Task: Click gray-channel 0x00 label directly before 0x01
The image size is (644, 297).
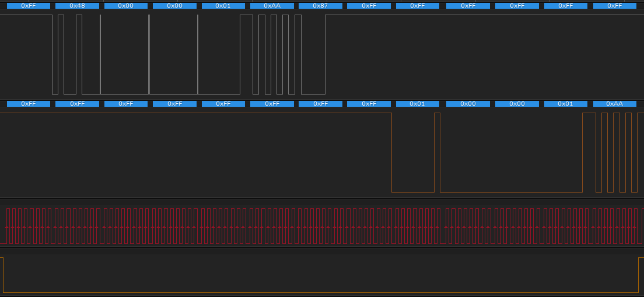Action: pos(174,6)
